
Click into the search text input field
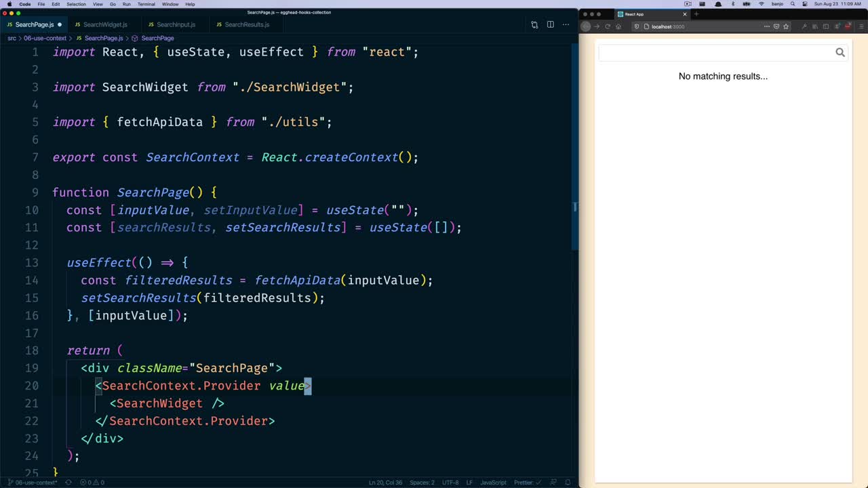click(x=715, y=52)
